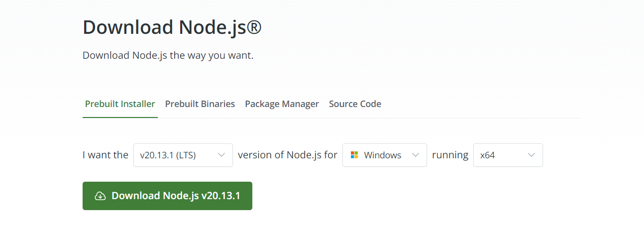Click the "I want the" label

[x=106, y=155]
